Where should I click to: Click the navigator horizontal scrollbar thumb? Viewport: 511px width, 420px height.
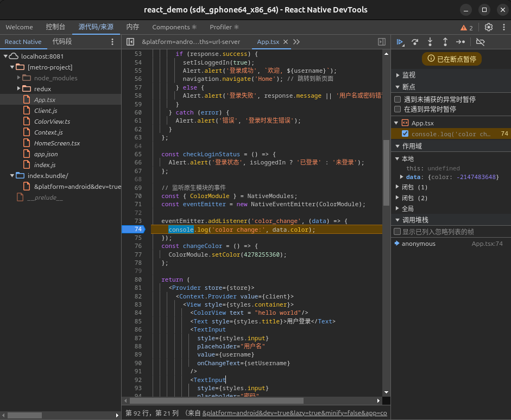(25, 416)
